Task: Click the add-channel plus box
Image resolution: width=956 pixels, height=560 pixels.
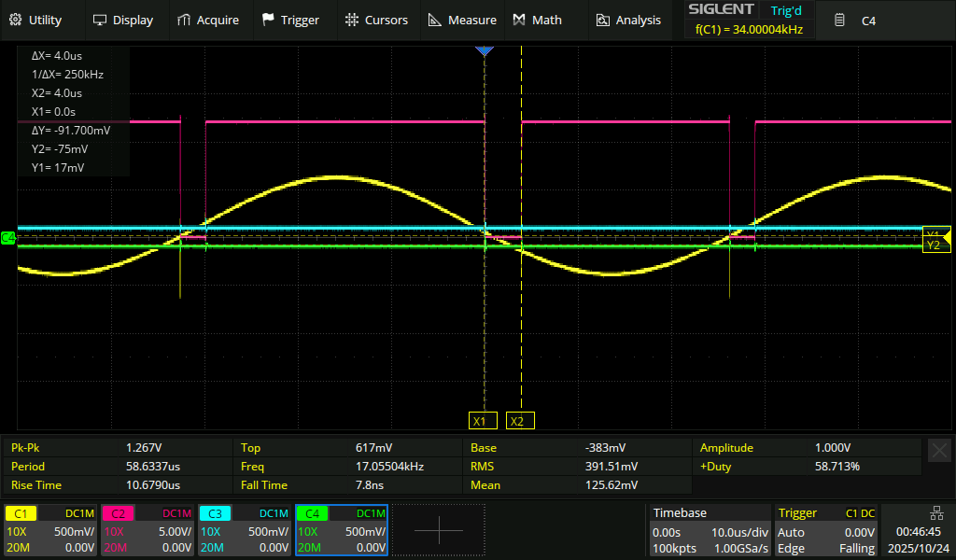Action: tap(438, 530)
